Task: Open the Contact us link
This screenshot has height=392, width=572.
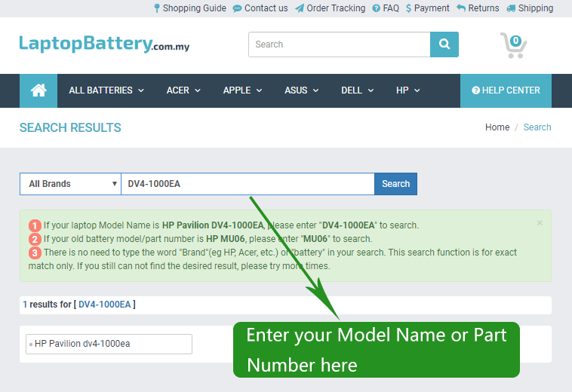Action: (260, 8)
